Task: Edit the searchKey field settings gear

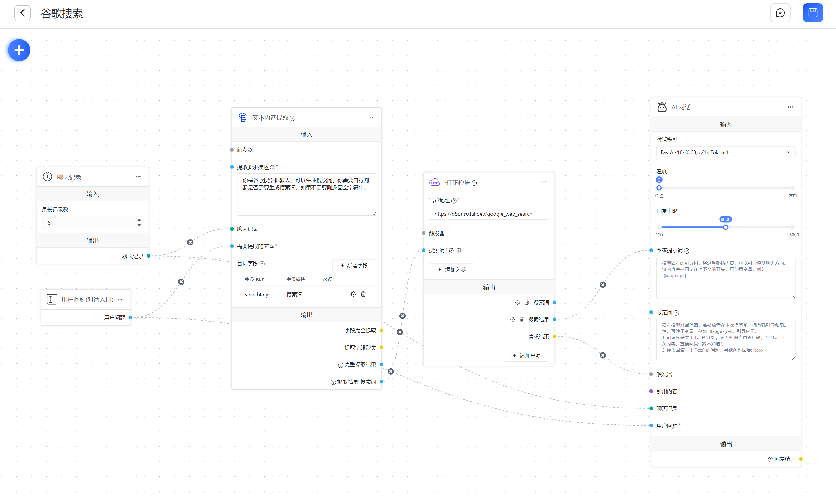Action: pos(353,294)
